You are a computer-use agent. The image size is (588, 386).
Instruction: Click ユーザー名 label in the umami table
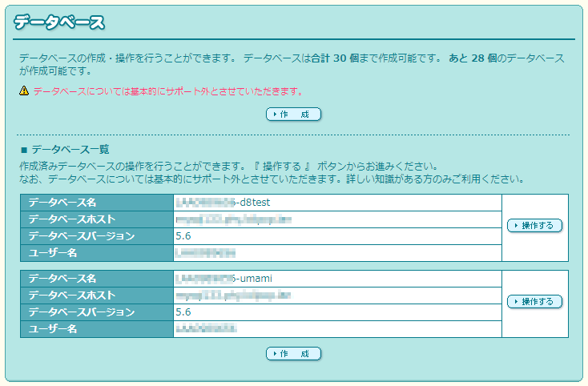click(53, 329)
